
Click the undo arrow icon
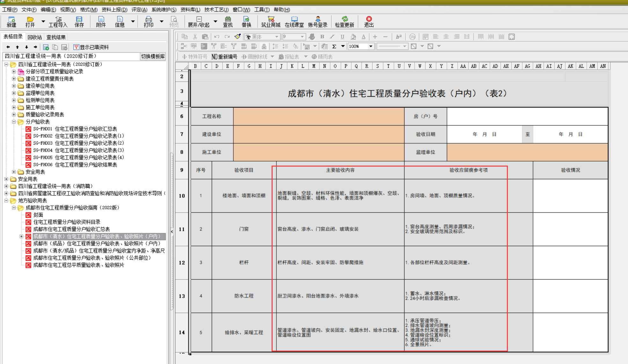tap(217, 37)
